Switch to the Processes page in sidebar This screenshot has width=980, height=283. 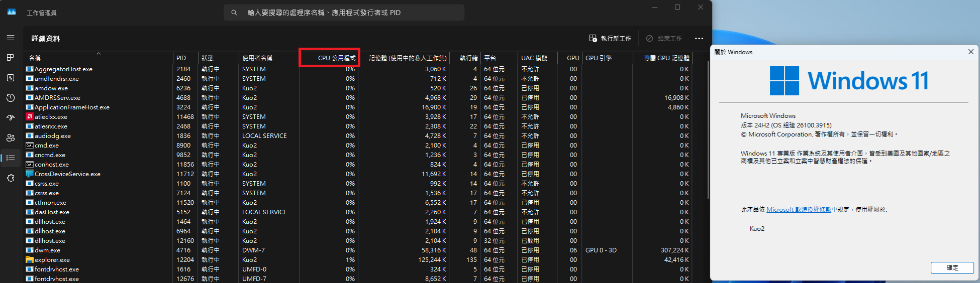[x=11, y=58]
